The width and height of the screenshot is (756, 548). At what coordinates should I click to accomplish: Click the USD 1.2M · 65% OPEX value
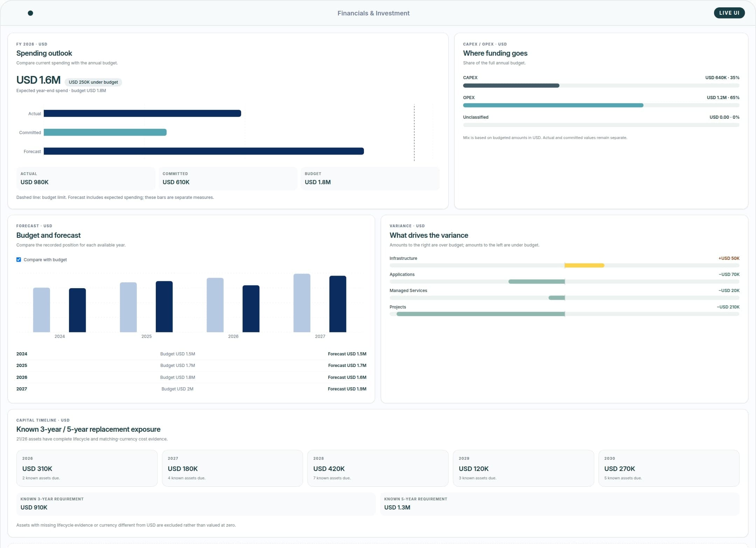click(723, 98)
